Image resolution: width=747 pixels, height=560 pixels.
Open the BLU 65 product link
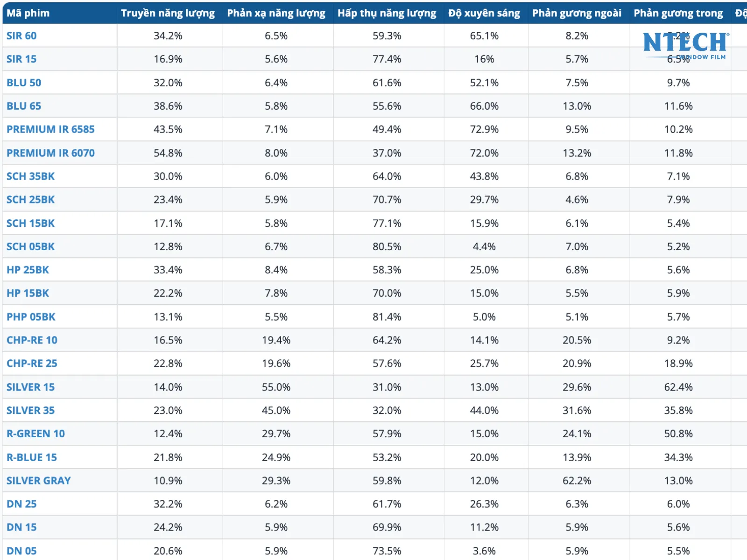[x=24, y=106]
